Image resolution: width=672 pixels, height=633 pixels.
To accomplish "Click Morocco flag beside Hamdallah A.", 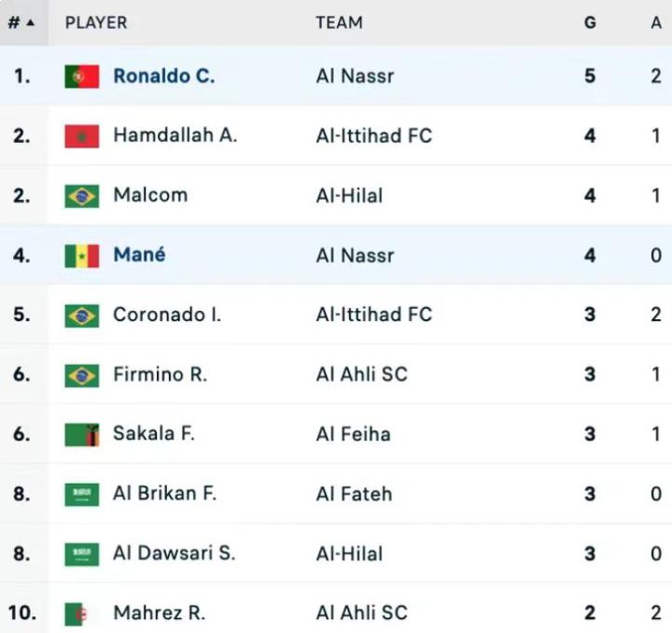I will click(x=82, y=136).
